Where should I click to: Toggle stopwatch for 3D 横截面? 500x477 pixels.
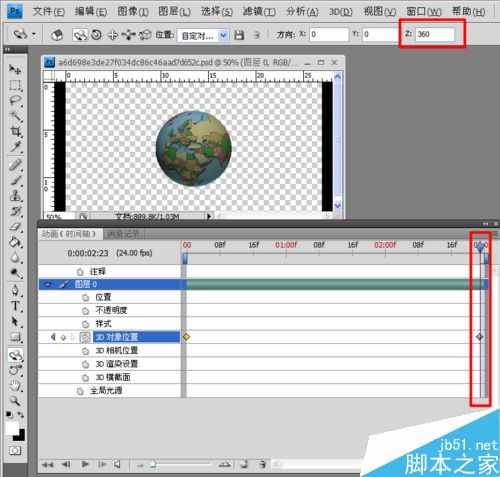(x=85, y=378)
